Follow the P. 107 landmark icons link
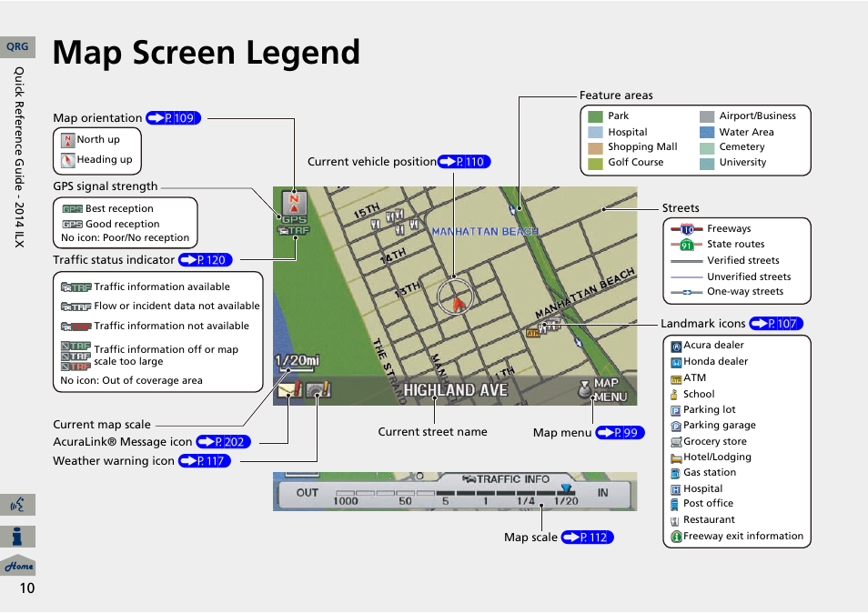 pyautogui.click(x=776, y=324)
